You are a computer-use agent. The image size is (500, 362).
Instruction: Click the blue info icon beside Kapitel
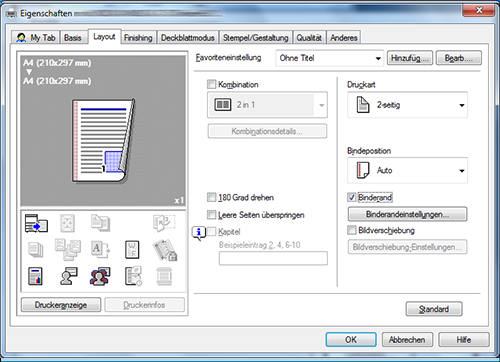[x=199, y=233]
